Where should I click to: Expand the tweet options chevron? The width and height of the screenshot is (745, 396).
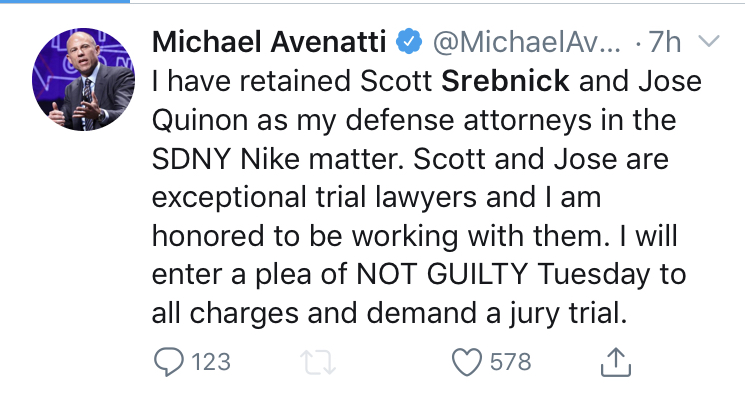click(x=709, y=41)
